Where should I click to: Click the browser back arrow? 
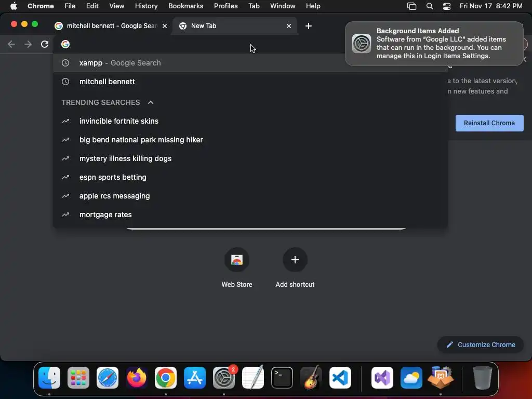[x=11, y=44]
